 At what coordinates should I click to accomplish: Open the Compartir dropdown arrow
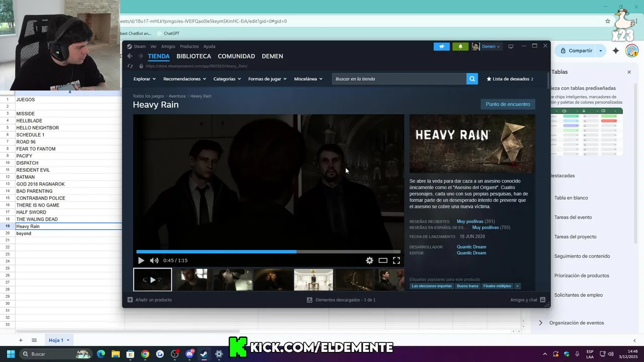coord(600,51)
